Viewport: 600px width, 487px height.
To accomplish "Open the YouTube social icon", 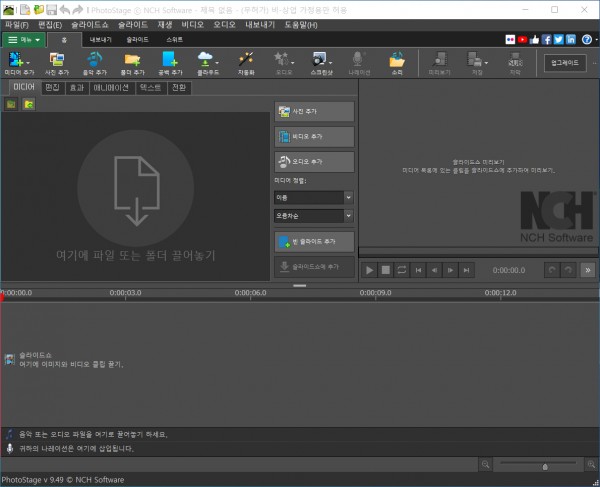I will point(522,39).
